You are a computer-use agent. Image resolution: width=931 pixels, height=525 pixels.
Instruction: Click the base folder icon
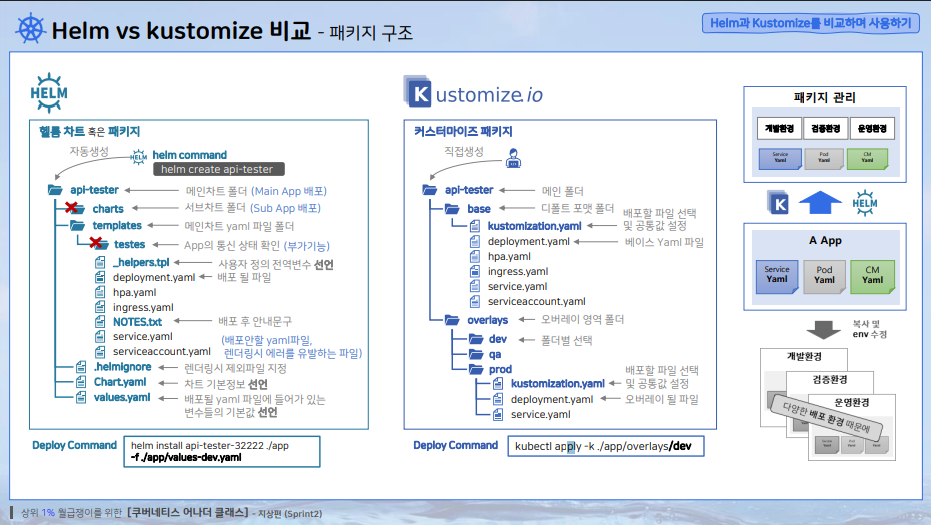pos(452,208)
